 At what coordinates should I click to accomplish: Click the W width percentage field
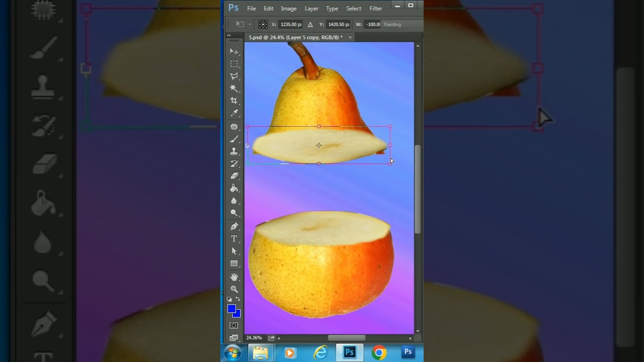tap(373, 24)
